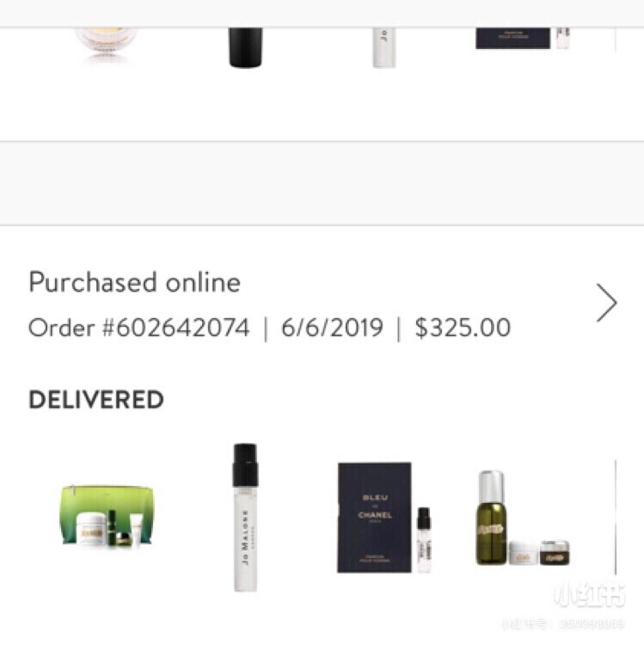View top row black bottle product image

pos(246,47)
